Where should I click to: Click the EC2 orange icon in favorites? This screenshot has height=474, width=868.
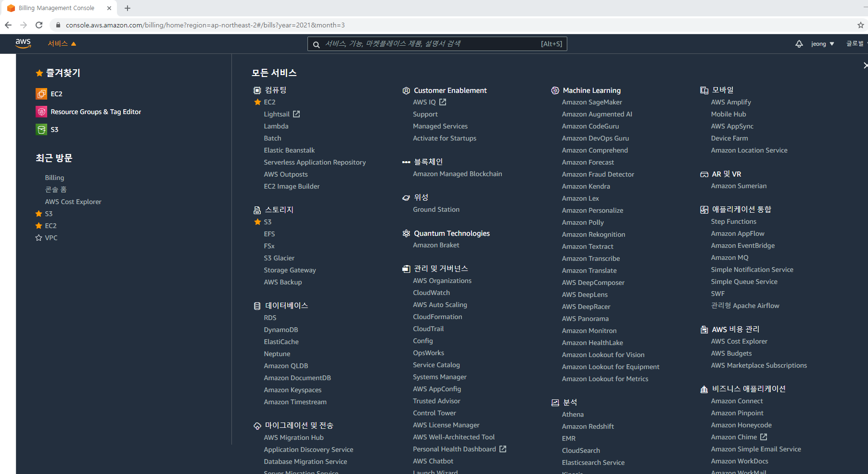(x=41, y=94)
